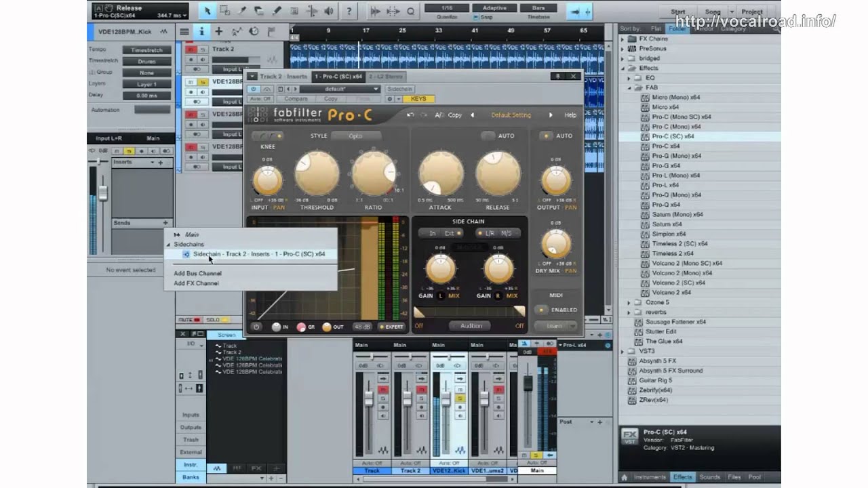Expand the Ozone 5 folder in browser
This screenshot has width=868, height=488.
click(x=630, y=302)
